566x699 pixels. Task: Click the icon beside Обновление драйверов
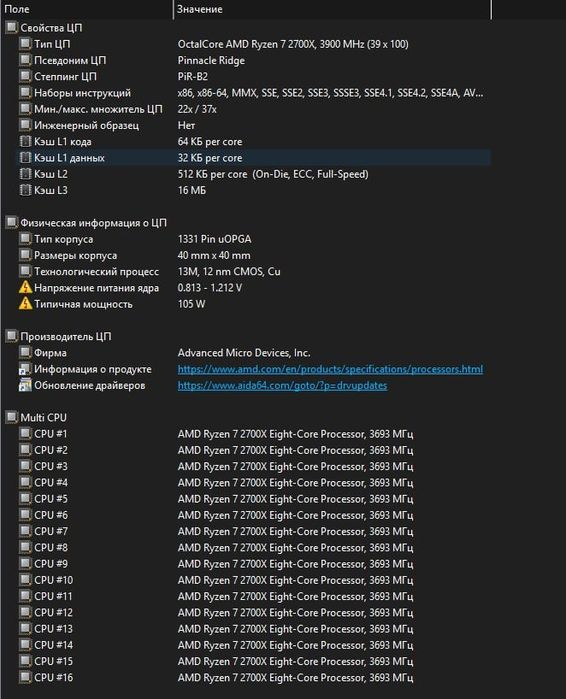tap(25, 385)
